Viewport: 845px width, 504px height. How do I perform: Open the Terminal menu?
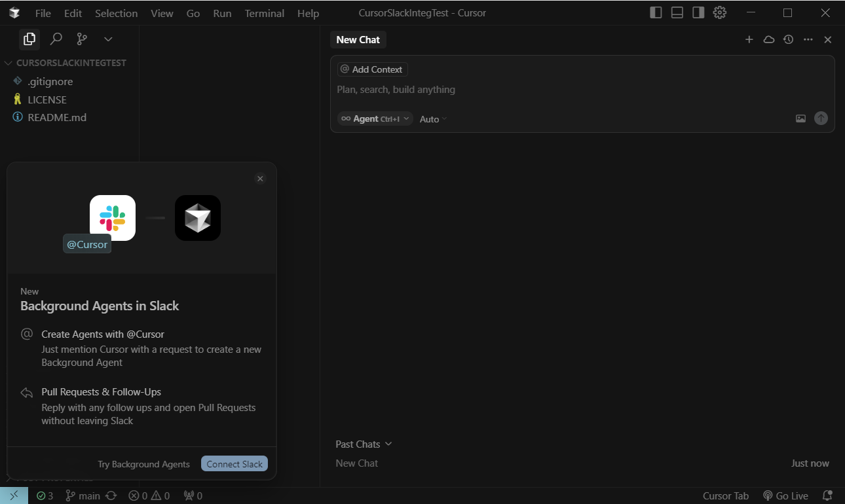pos(264,12)
